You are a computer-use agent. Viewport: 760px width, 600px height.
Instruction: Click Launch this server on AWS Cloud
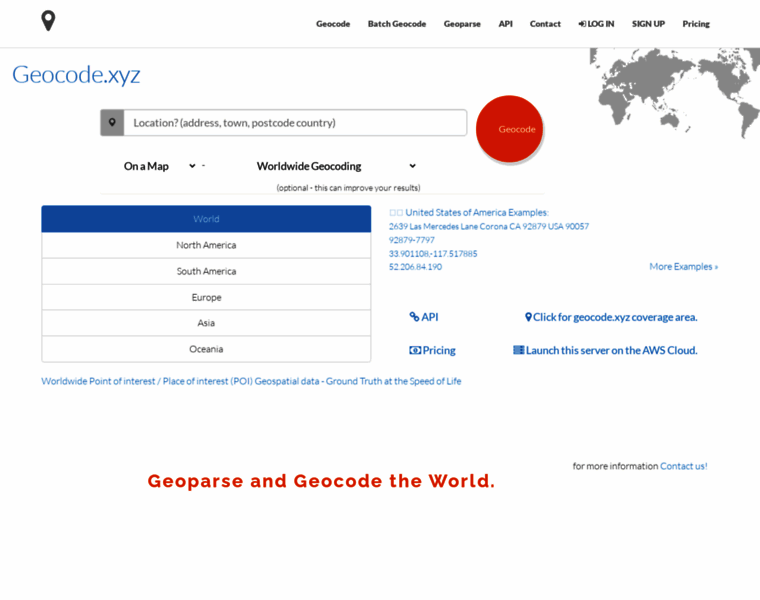click(x=605, y=350)
